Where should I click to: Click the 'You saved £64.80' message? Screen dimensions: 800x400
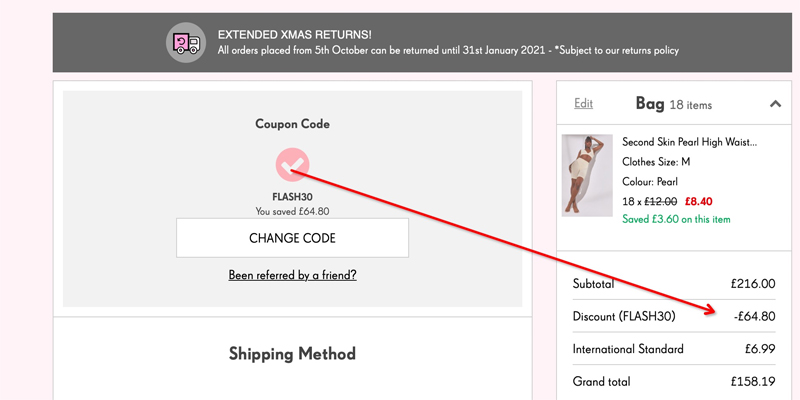292,211
